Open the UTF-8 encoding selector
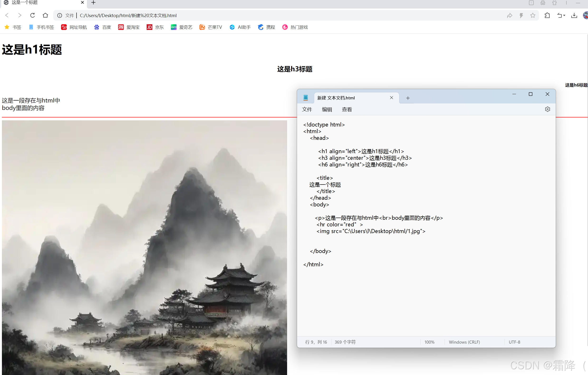Image resolution: width=588 pixels, height=375 pixels. [514, 342]
